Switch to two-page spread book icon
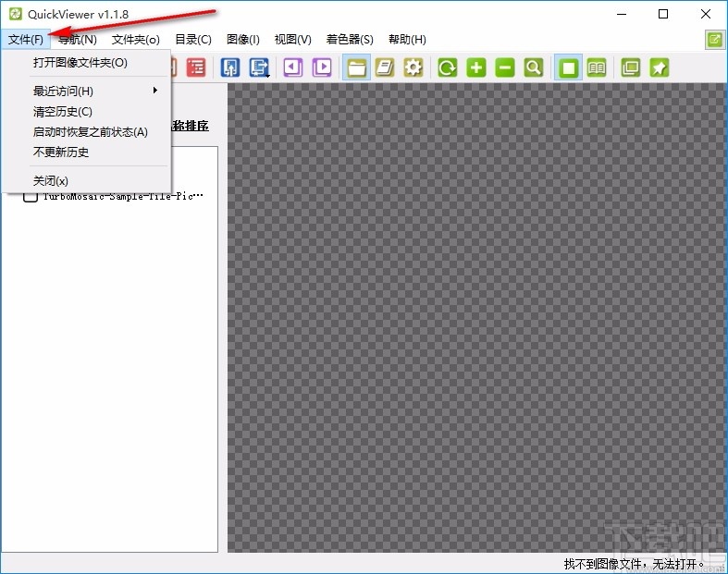The image size is (728, 574). 597,67
